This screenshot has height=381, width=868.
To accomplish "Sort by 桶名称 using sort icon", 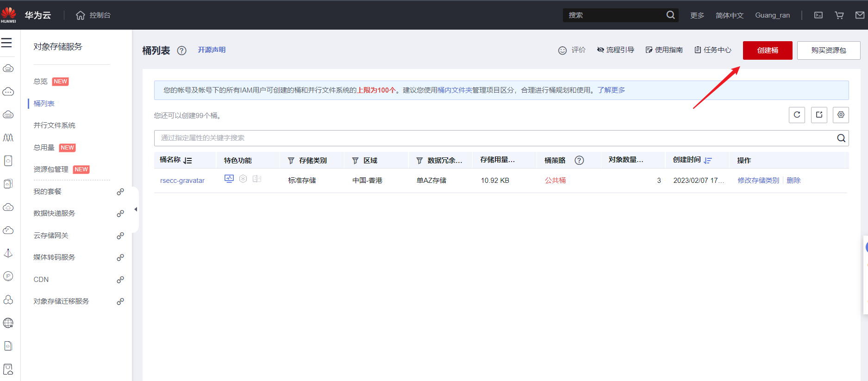I will click(187, 161).
